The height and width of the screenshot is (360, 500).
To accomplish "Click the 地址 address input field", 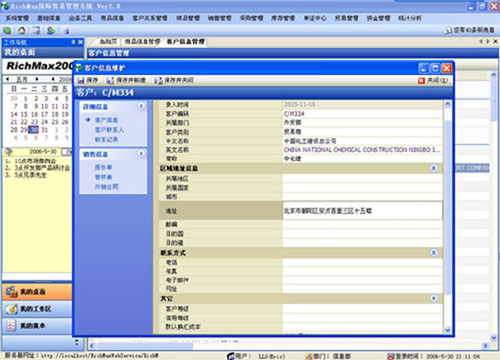I will pyautogui.click(x=362, y=210).
